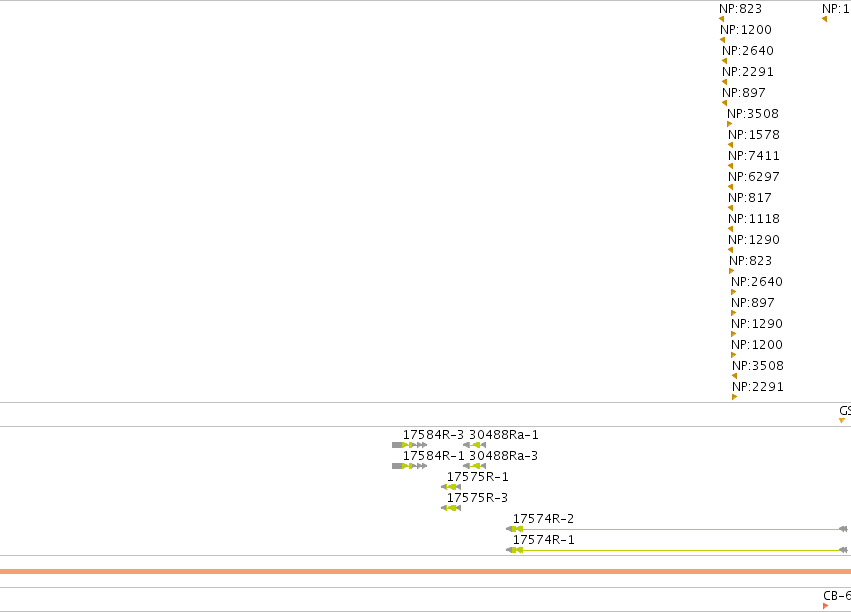Select the NP:1118 feature label

(x=754, y=219)
